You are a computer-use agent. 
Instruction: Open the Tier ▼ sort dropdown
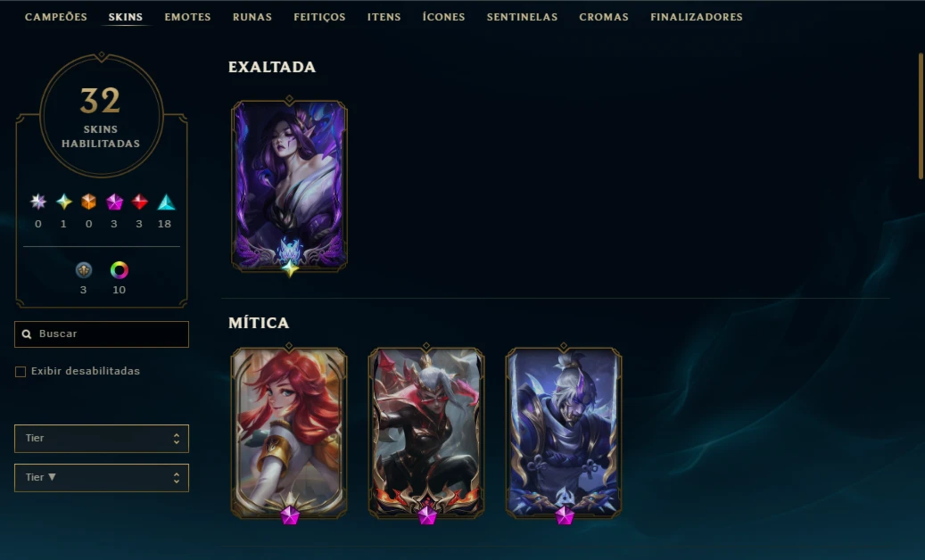tap(102, 478)
